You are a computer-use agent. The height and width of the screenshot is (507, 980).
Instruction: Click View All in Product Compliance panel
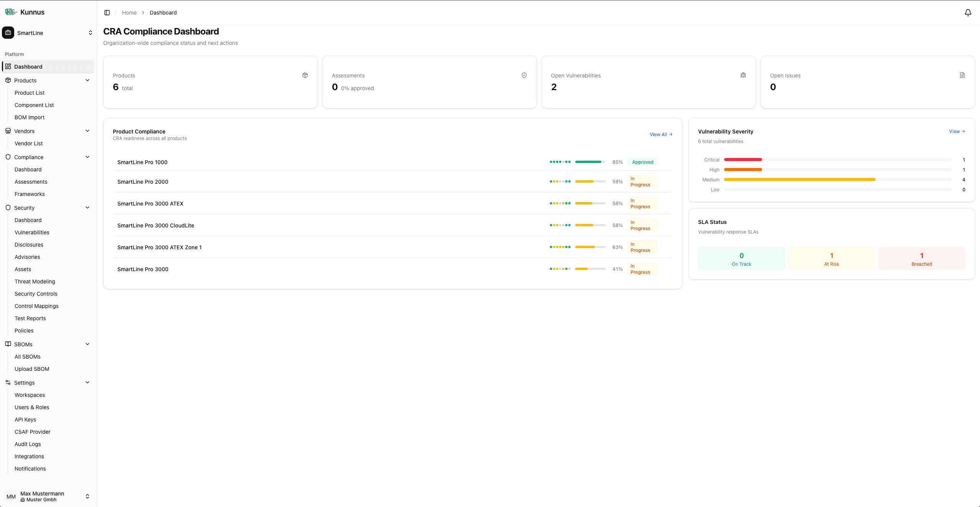click(x=660, y=134)
